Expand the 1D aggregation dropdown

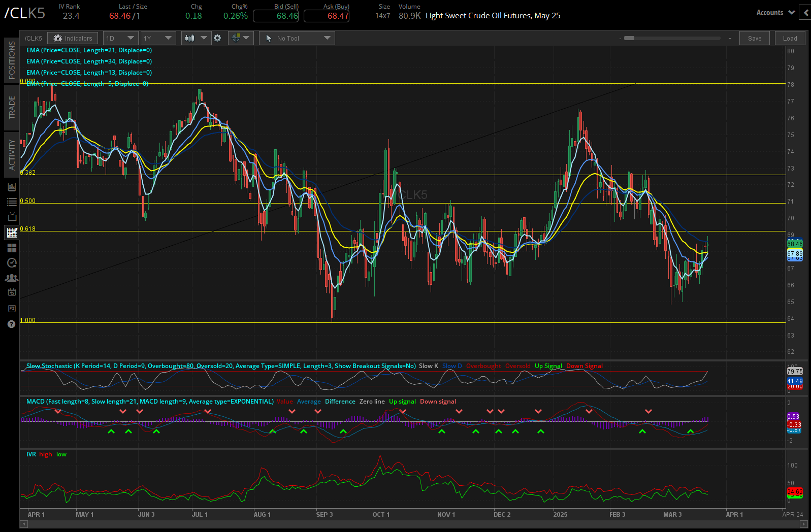click(121, 38)
